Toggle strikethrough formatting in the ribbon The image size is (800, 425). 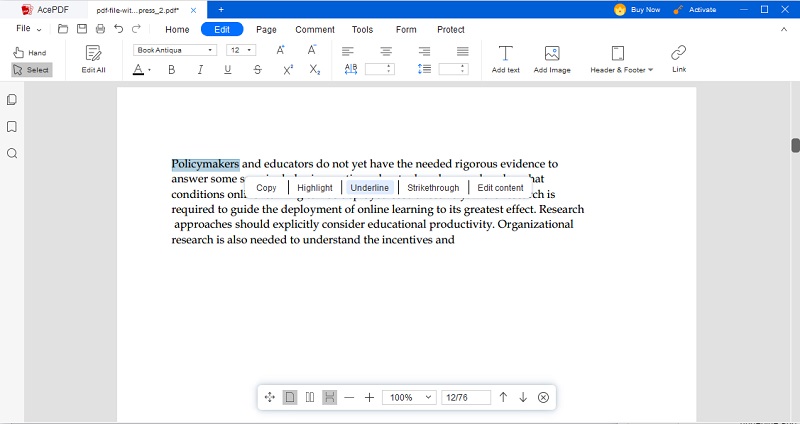(x=258, y=70)
